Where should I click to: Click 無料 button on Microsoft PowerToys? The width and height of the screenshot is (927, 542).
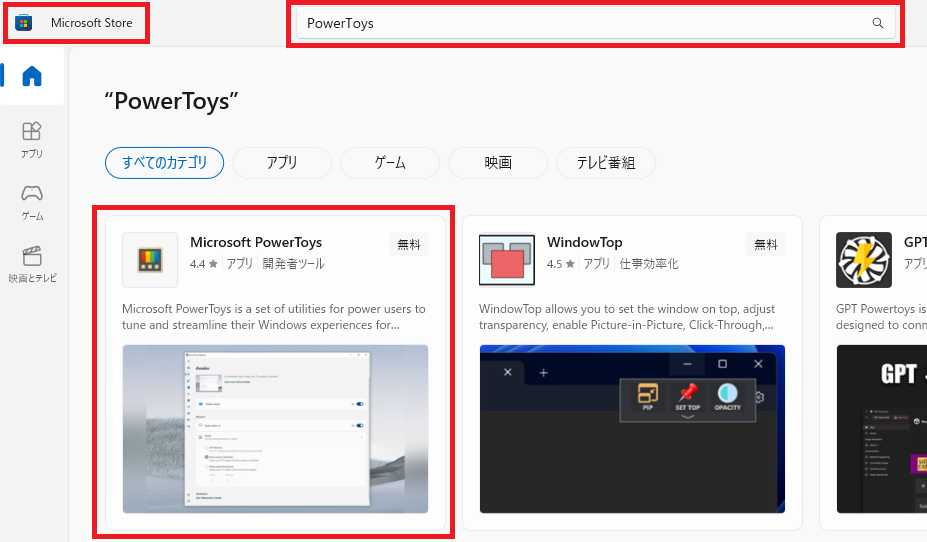pyautogui.click(x=409, y=244)
